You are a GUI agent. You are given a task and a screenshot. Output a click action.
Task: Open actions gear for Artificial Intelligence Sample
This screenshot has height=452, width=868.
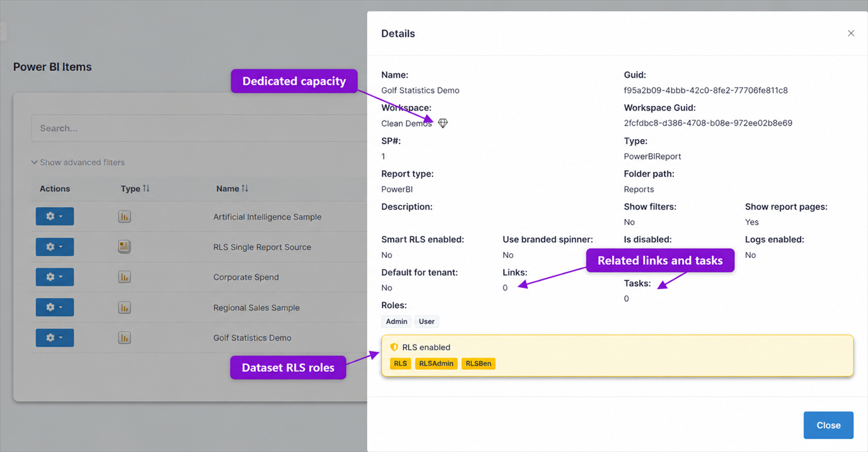(54, 217)
